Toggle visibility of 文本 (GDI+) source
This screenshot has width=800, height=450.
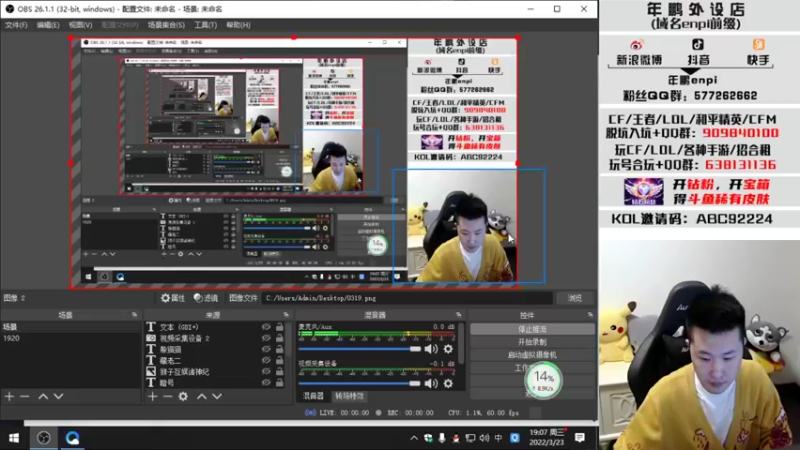[266, 327]
